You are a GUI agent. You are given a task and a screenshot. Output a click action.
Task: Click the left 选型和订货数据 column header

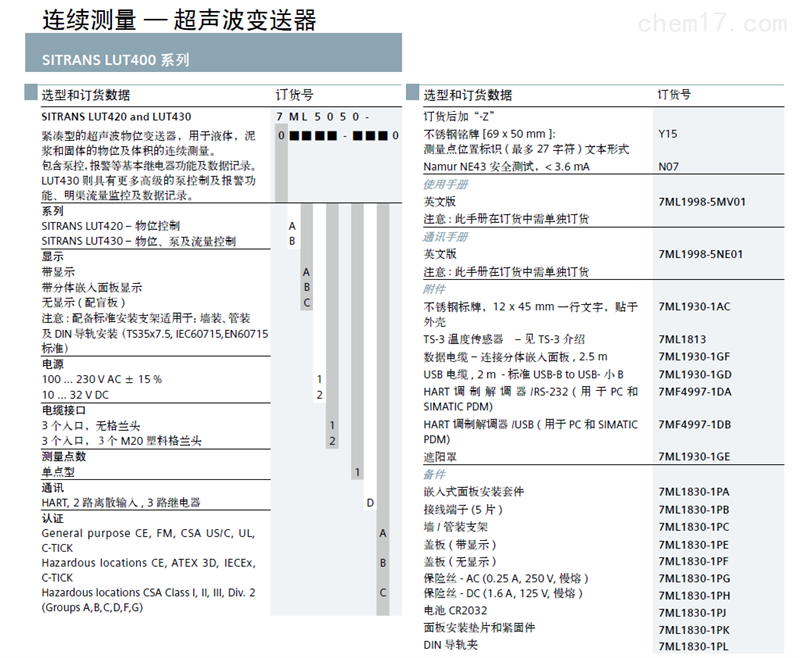[86, 95]
